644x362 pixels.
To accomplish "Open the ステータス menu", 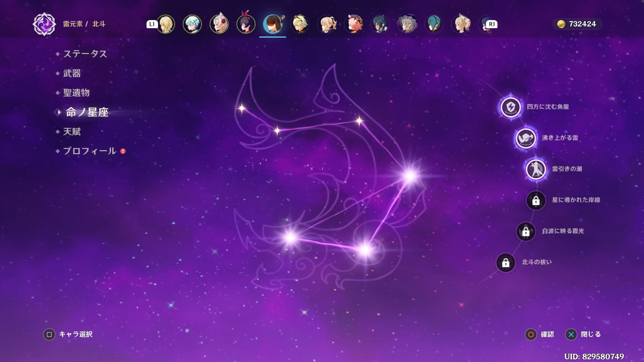I will coord(85,54).
